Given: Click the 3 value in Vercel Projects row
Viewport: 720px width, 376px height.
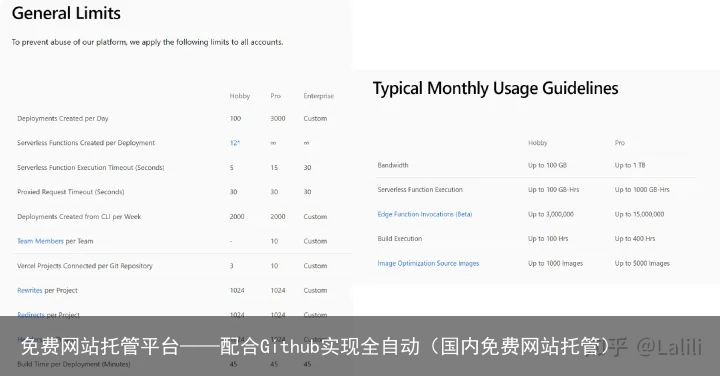Looking at the screenshot, I should [231, 265].
